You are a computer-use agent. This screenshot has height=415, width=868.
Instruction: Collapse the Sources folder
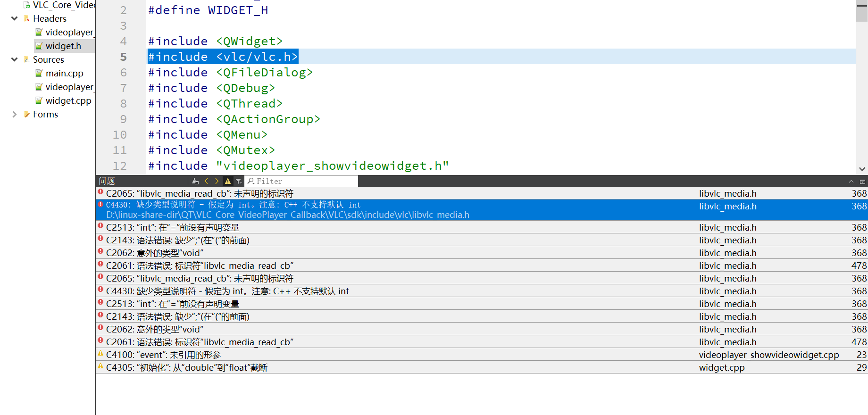14,59
